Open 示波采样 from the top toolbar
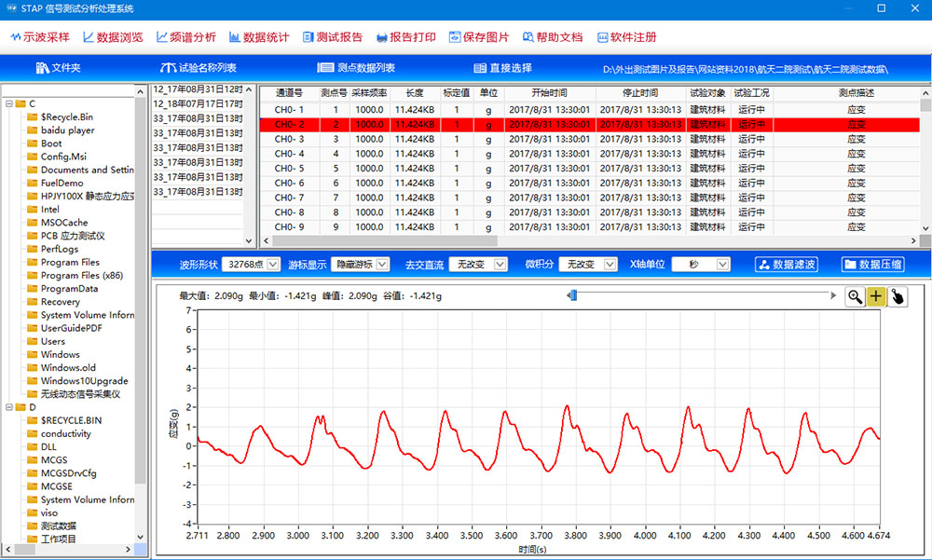 pyautogui.click(x=40, y=37)
